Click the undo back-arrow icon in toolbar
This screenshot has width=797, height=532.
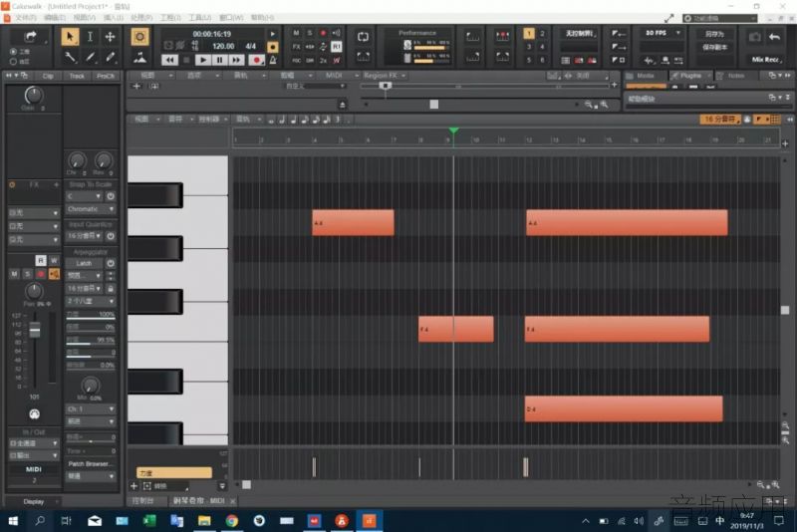coord(774,37)
